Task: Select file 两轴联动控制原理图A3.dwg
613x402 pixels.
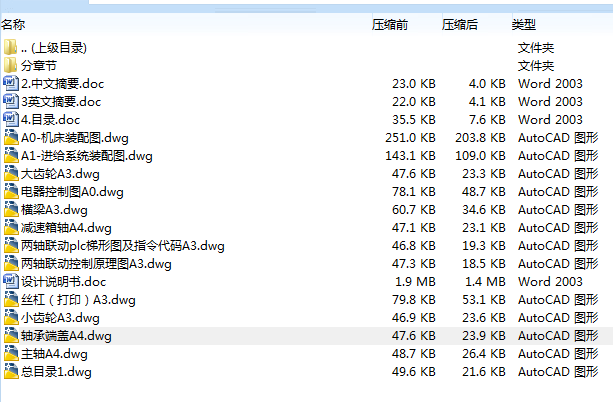Action: click(96, 264)
